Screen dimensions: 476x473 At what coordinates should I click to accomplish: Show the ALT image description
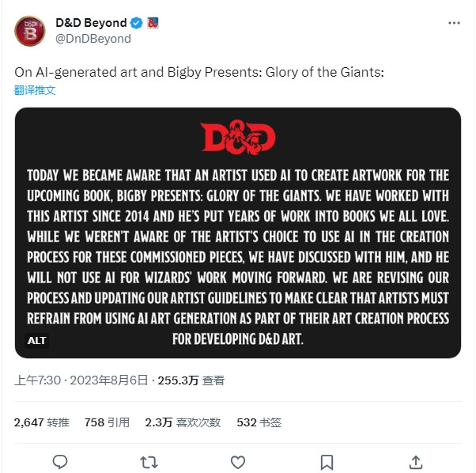[x=37, y=341]
